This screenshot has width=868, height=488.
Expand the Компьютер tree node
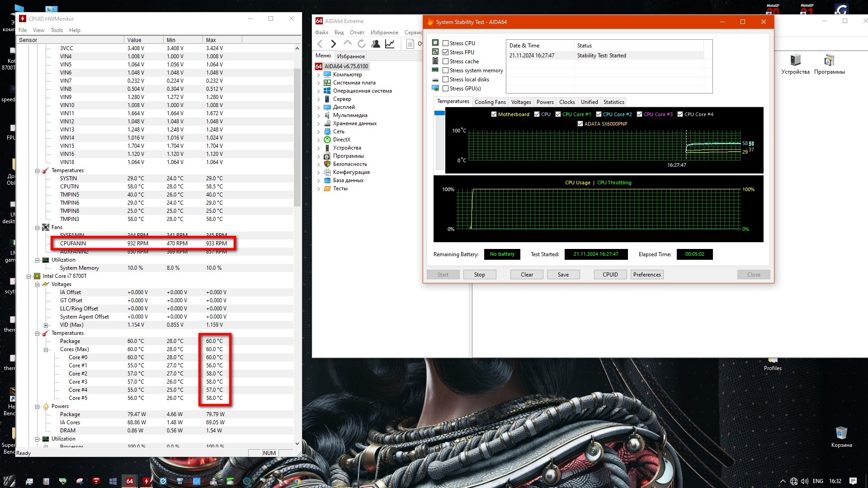318,75
